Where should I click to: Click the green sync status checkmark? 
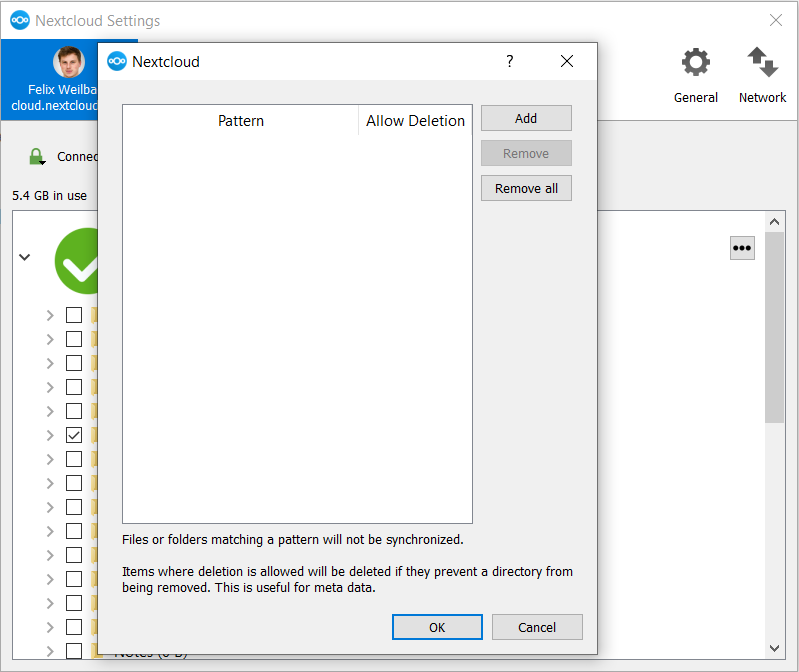pos(78,262)
